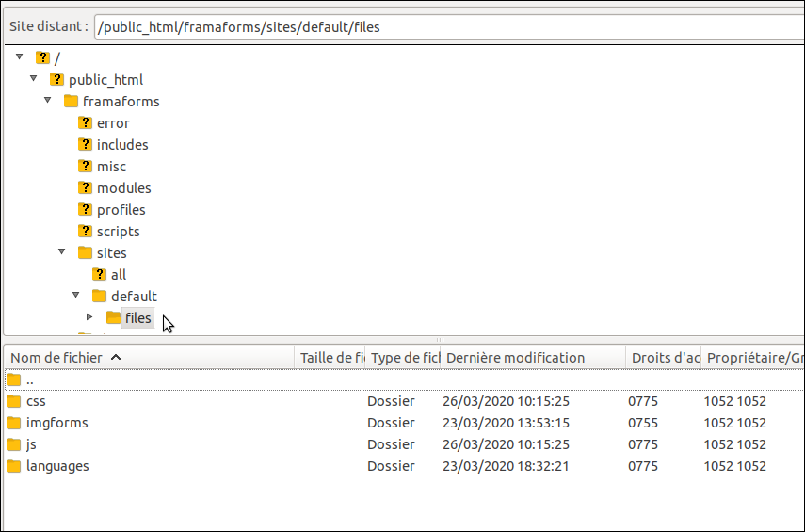Click the modules folder question-mark icon

click(x=86, y=187)
